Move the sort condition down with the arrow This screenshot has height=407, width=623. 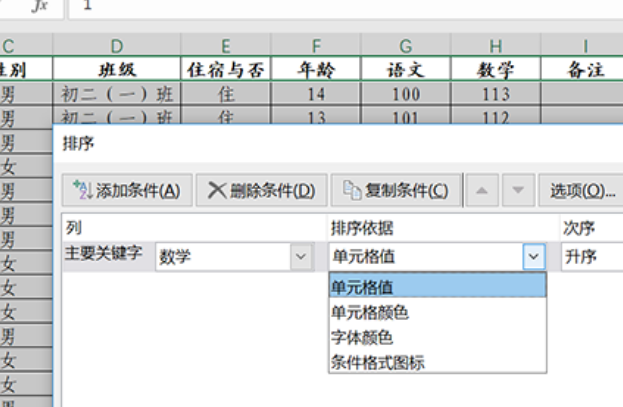click(518, 190)
